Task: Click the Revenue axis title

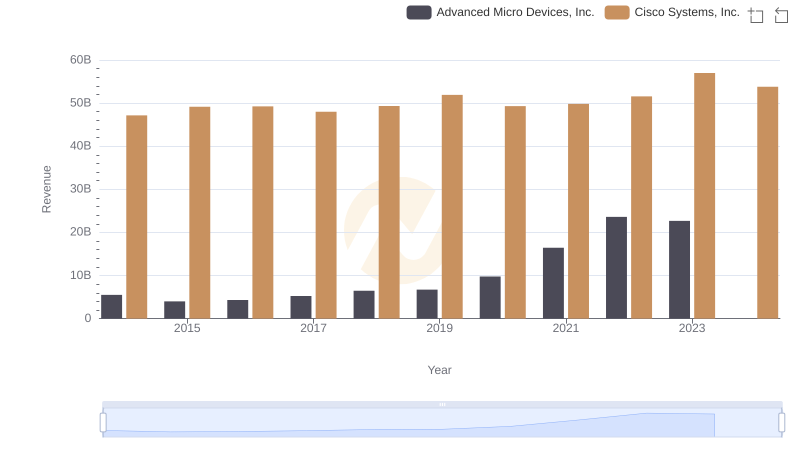Action: coord(46,189)
